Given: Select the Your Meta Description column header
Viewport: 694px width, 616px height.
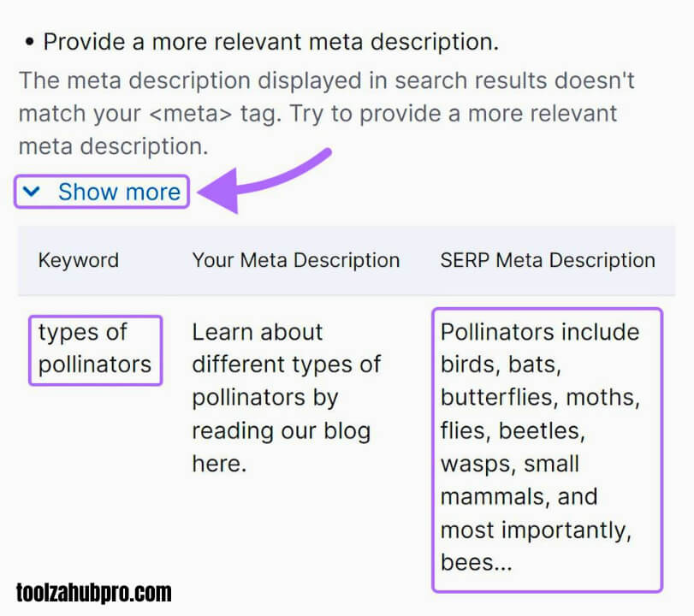Looking at the screenshot, I should pos(296,260).
